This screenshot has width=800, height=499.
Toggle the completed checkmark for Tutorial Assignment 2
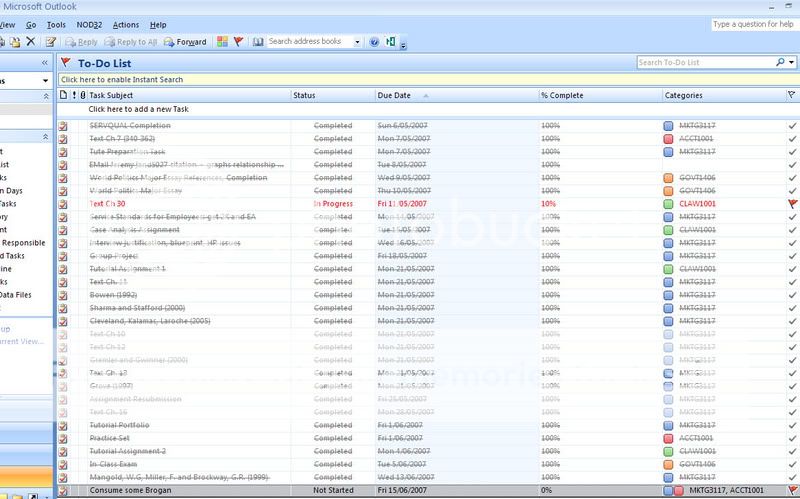tap(792, 451)
